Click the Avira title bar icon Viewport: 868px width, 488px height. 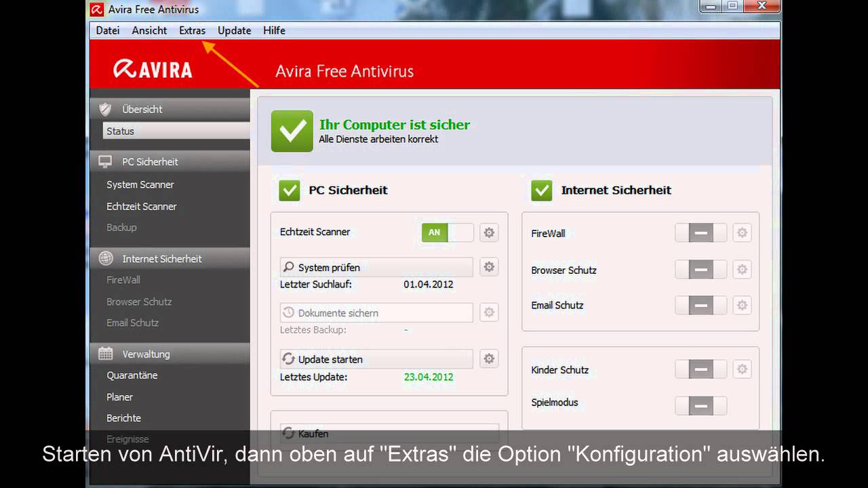coord(97,9)
